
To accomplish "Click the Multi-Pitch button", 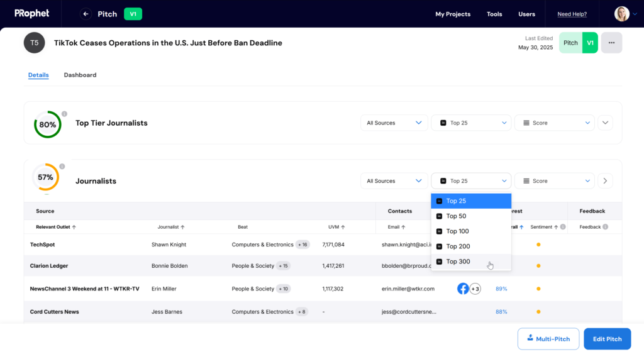I will [548, 339].
